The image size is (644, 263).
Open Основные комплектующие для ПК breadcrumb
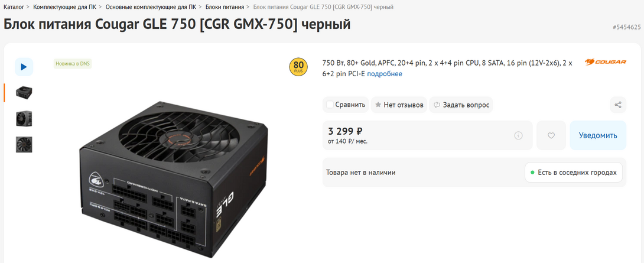point(151,7)
